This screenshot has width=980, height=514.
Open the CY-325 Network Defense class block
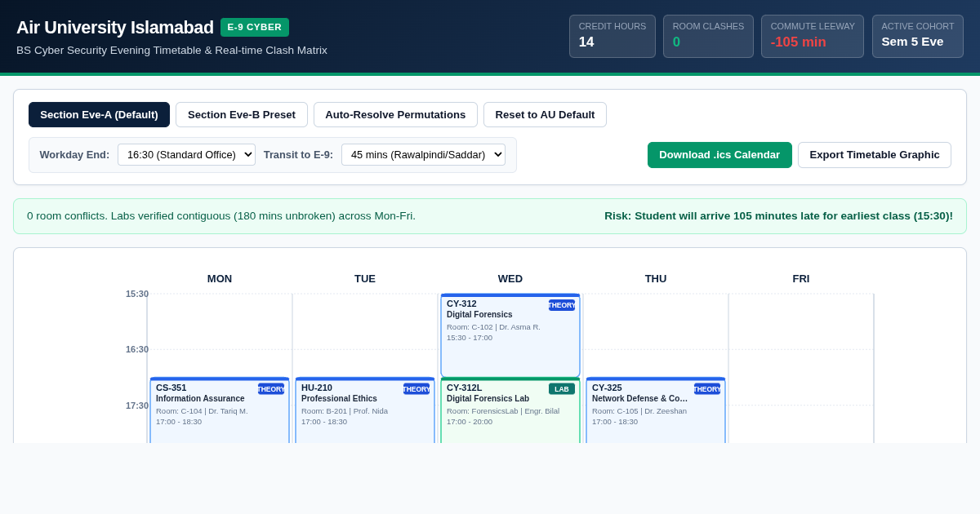pyautogui.click(x=656, y=410)
